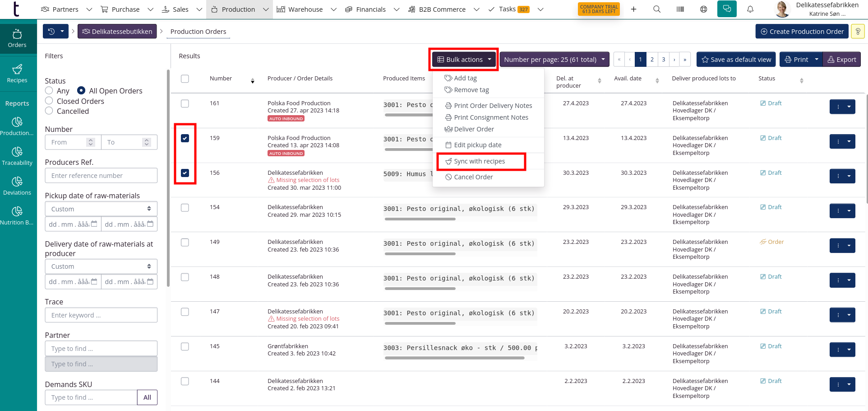Select the Closed Orders radio button

(49, 101)
